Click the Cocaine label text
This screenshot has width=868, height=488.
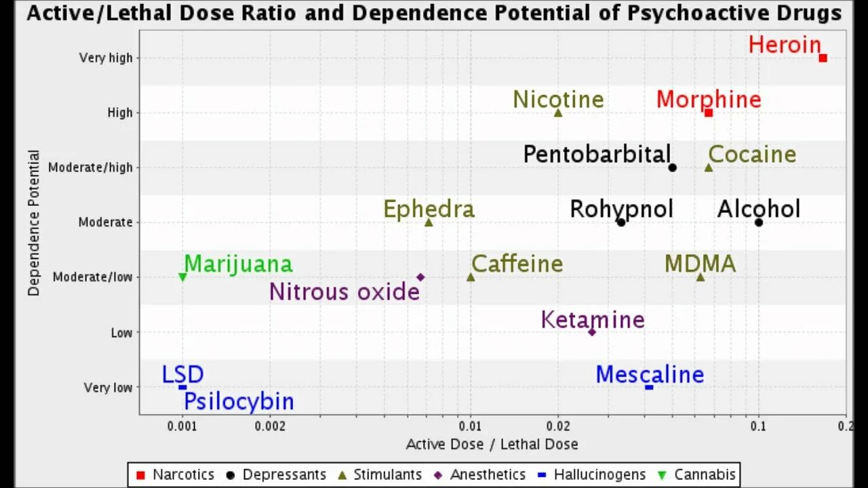(x=752, y=155)
